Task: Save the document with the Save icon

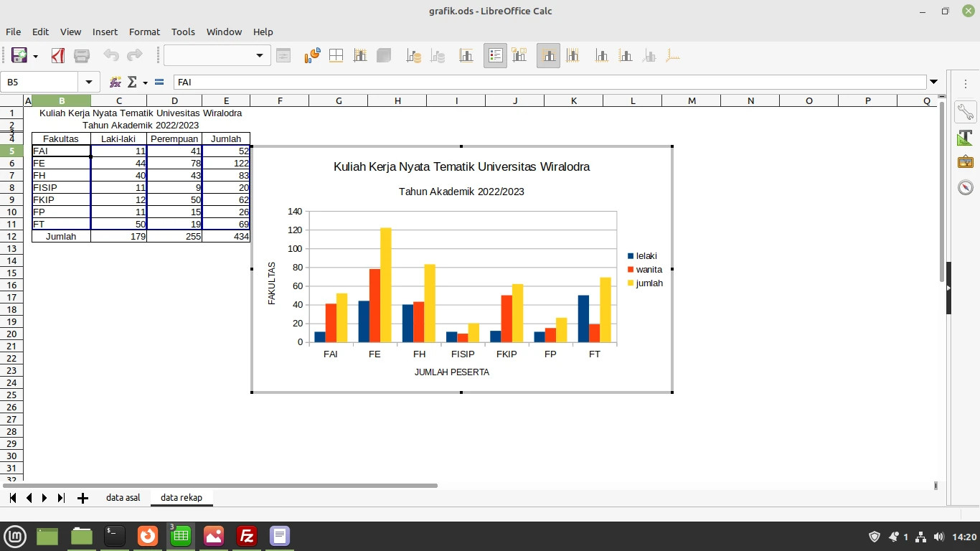Action: click(x=19, y=55)
